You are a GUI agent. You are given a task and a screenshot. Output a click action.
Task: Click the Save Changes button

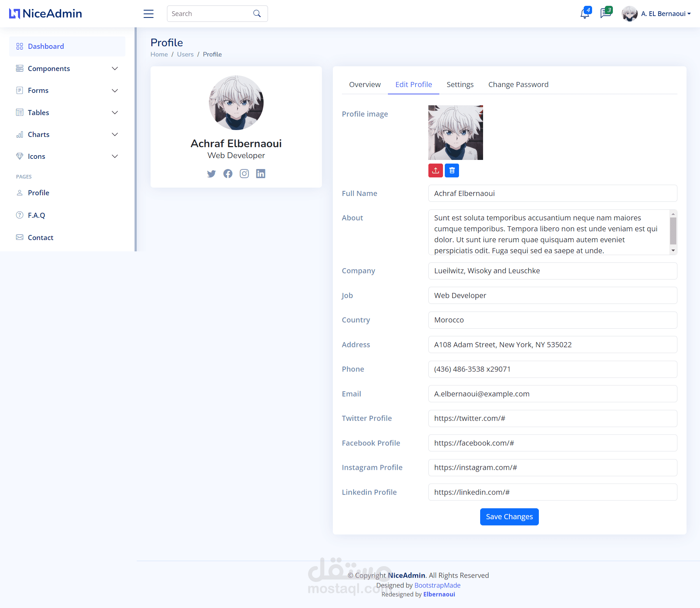[509, 517]
